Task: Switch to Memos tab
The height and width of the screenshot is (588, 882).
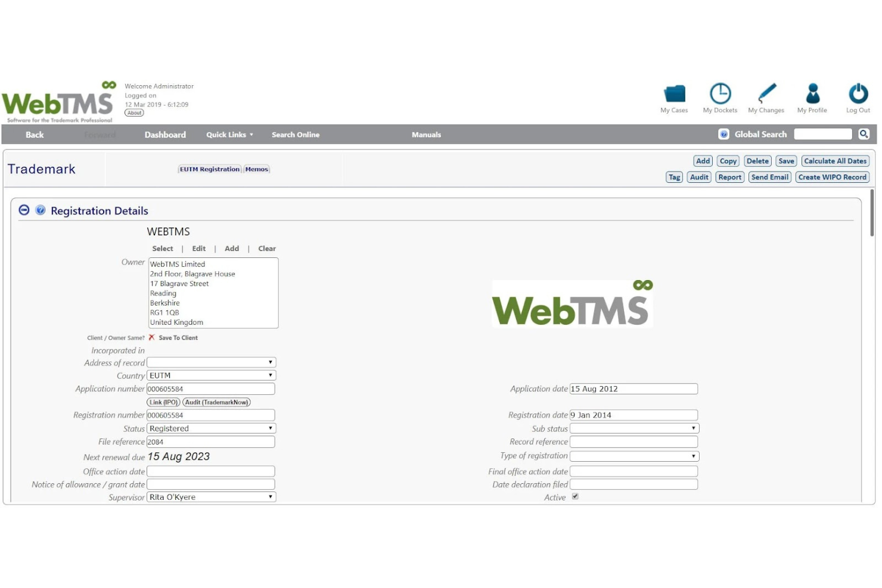Action: (257, 169)
